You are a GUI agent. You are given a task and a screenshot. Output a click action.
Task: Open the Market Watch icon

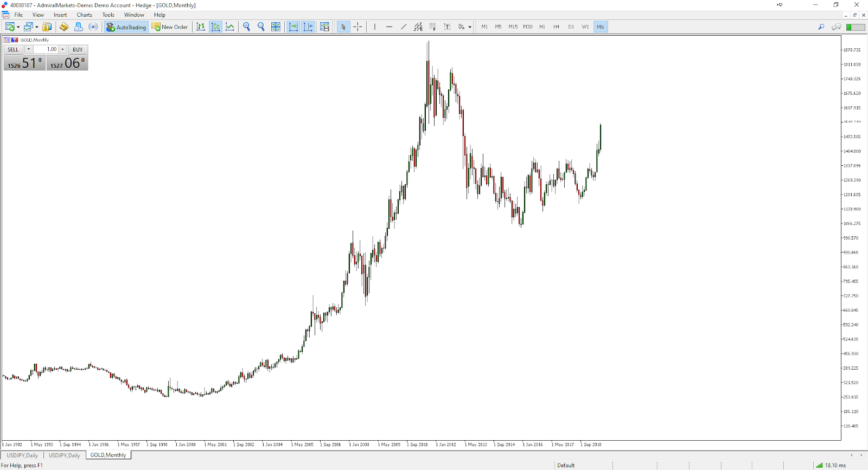[47, 27]
